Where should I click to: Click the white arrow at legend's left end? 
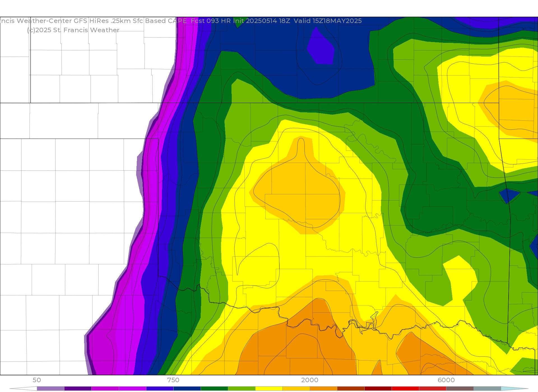pos(23,389)
